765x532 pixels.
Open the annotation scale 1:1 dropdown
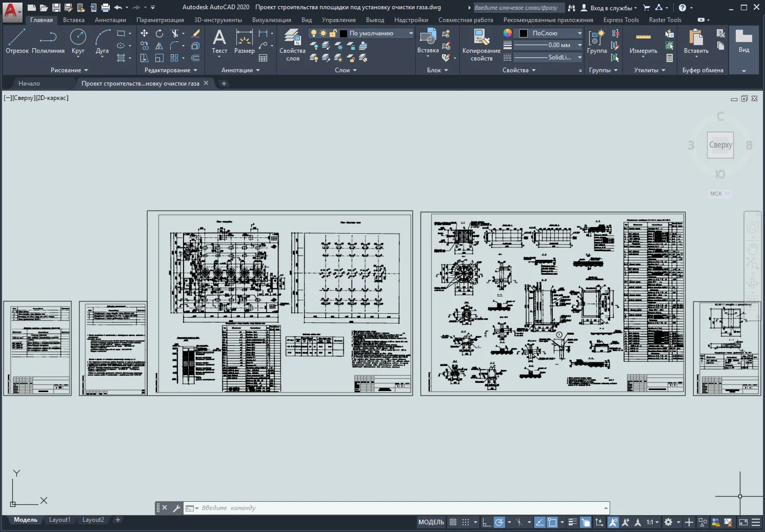tap(652, 522)
